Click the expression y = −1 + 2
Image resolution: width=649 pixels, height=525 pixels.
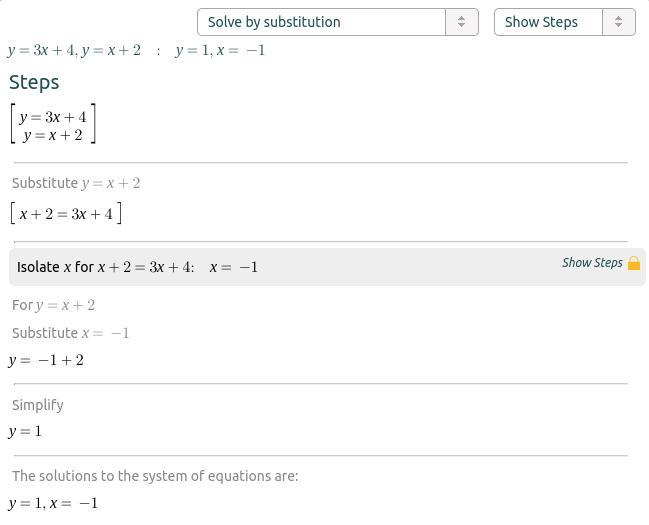point(47,360)
